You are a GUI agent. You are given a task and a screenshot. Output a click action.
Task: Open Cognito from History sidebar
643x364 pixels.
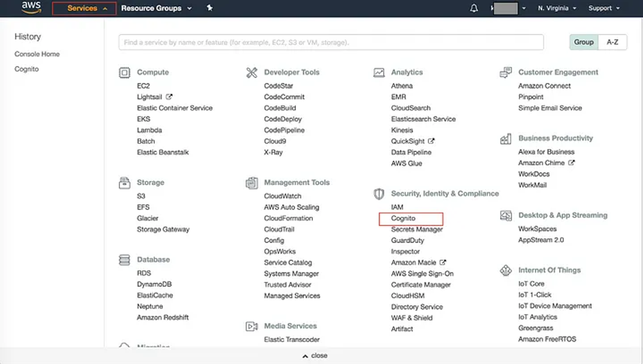(26, 69)
